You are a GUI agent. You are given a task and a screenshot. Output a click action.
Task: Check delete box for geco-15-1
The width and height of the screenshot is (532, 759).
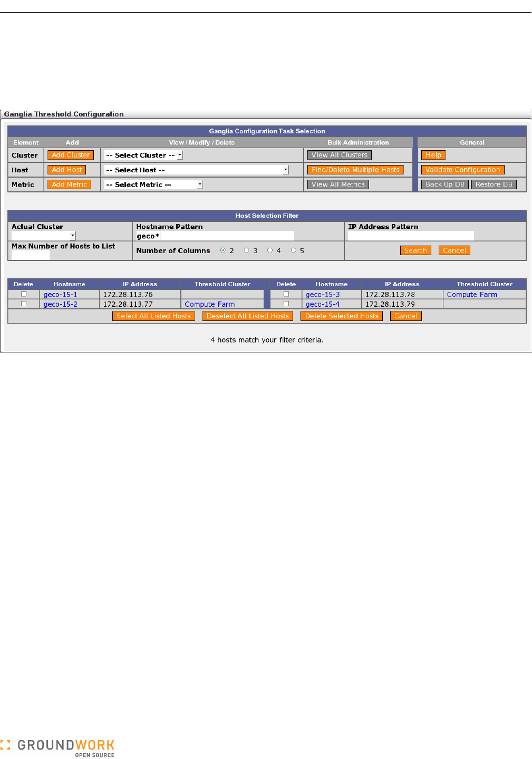24,294
